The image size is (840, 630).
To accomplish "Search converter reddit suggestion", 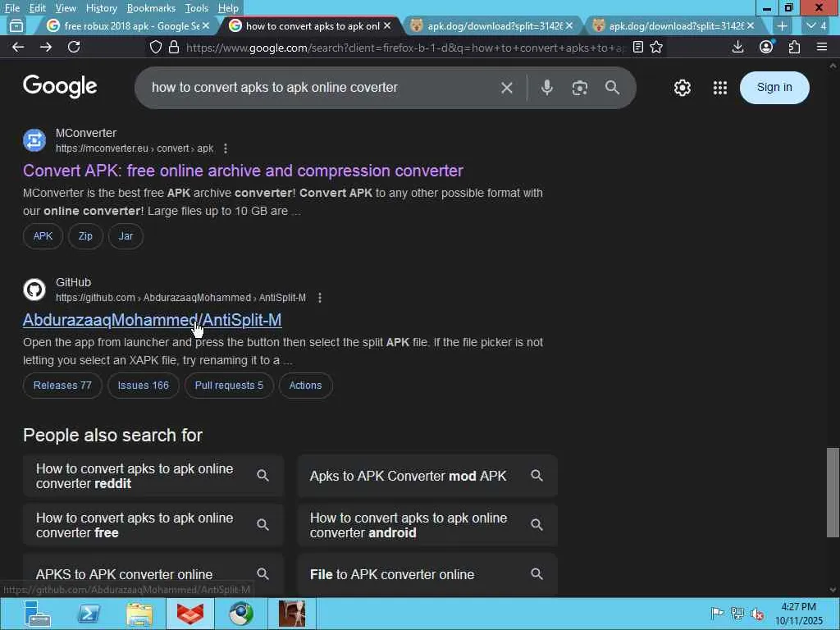I will [153, 476].
